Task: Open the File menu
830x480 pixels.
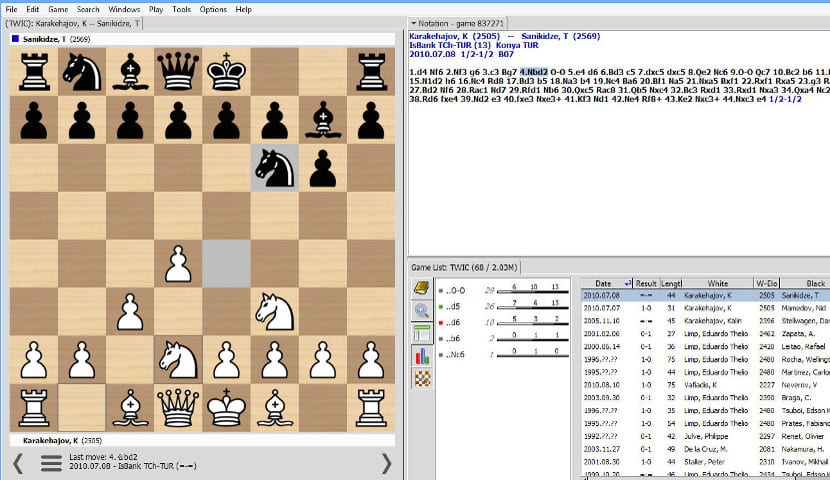Action: click(11, 10)
